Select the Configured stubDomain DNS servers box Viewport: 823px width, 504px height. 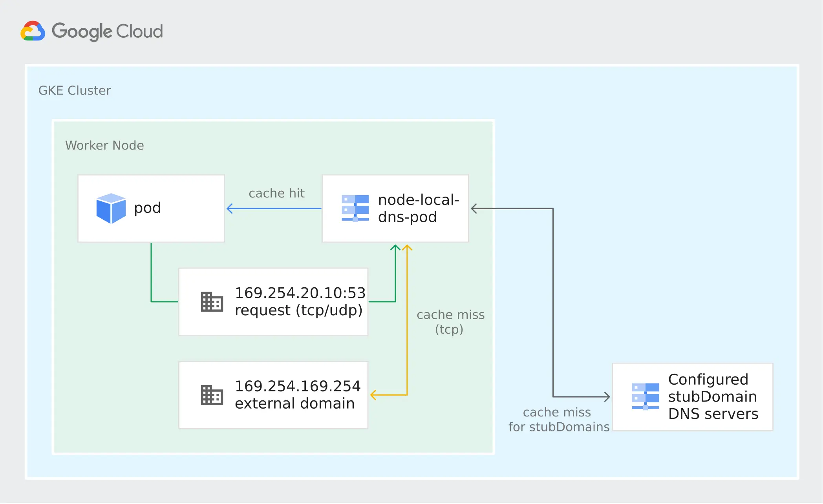pyautogui.click(x=692, y=396)
